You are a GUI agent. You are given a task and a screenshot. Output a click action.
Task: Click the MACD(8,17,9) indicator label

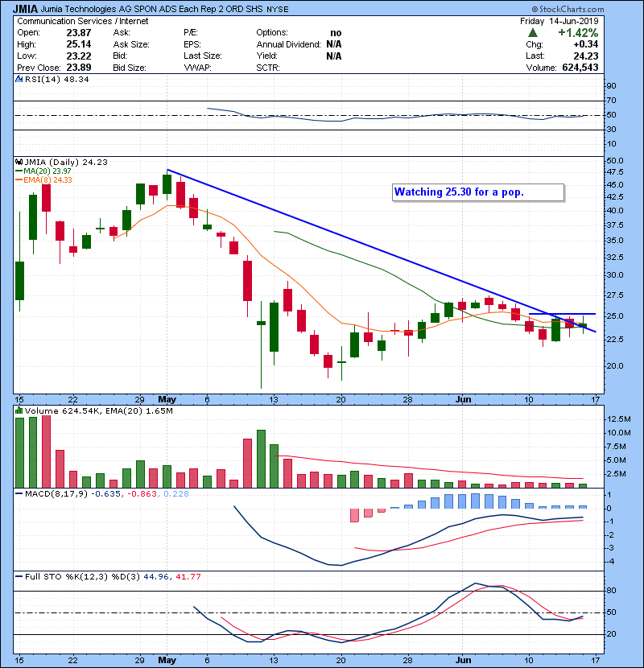(56, 494)
